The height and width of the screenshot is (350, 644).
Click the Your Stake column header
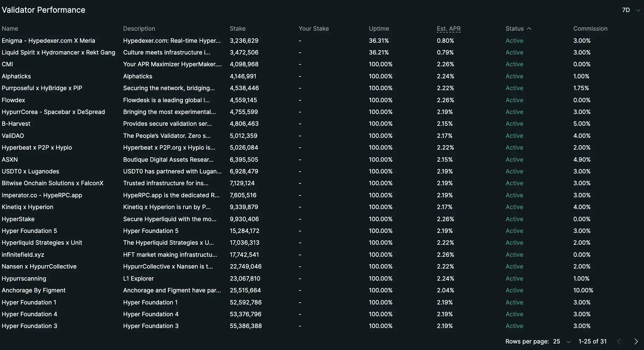pos(314,28)
